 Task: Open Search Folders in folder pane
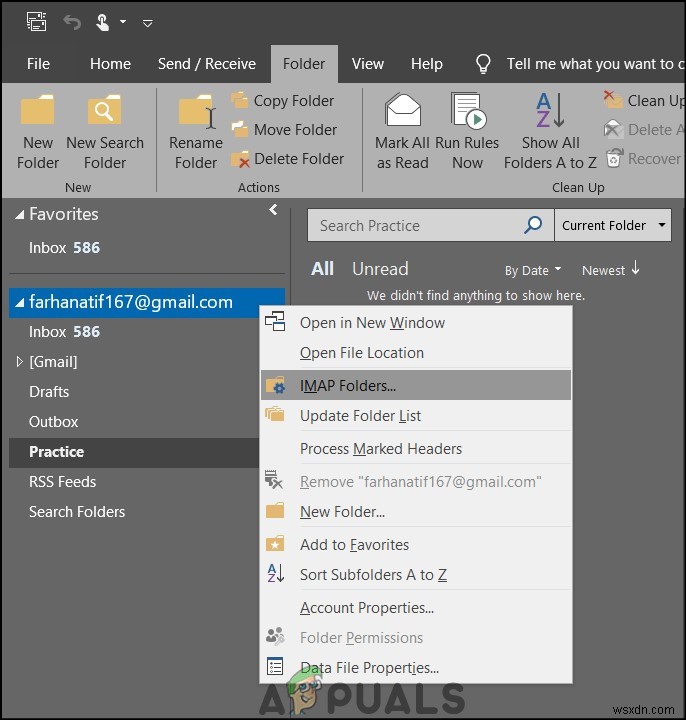pyautogui.click(x=77, y=512)
